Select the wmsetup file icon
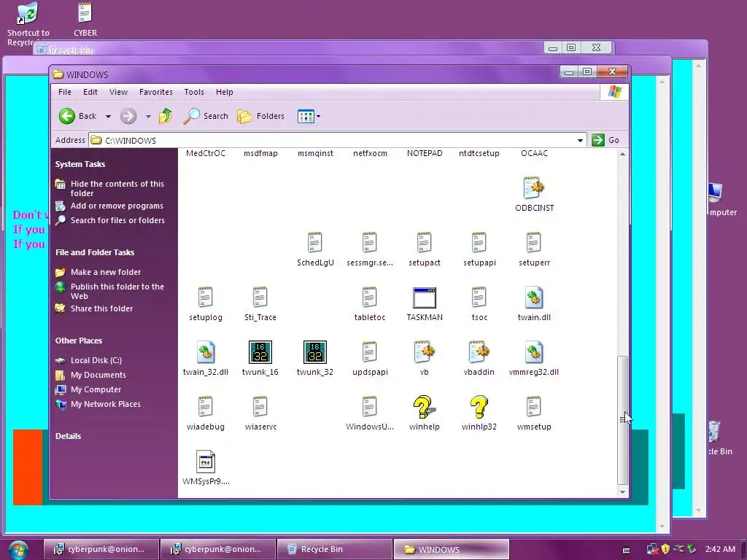This screenshot has height=560, width=747. [x=533, y=407]
